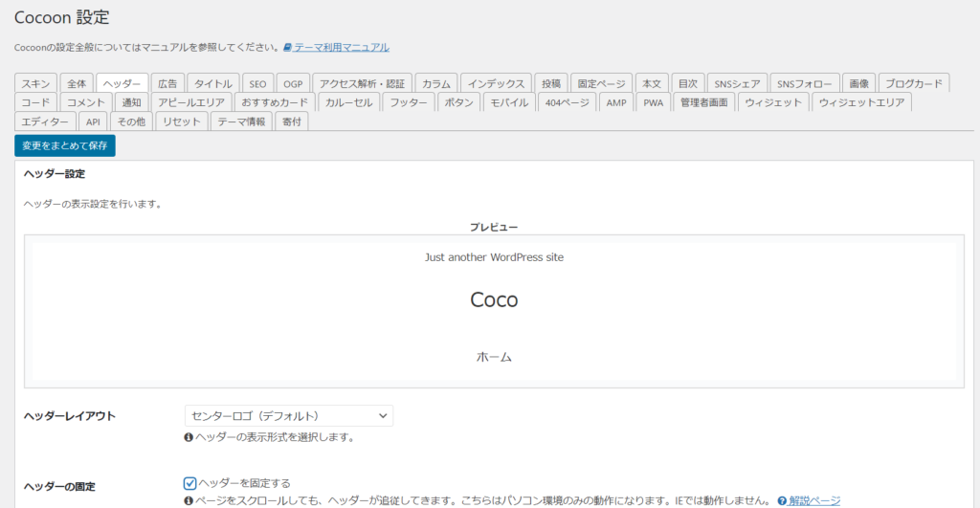Viewport: 980px width, 508px height.
Task: Select the ブログカード tab
Action: click(x=913, y=83)
